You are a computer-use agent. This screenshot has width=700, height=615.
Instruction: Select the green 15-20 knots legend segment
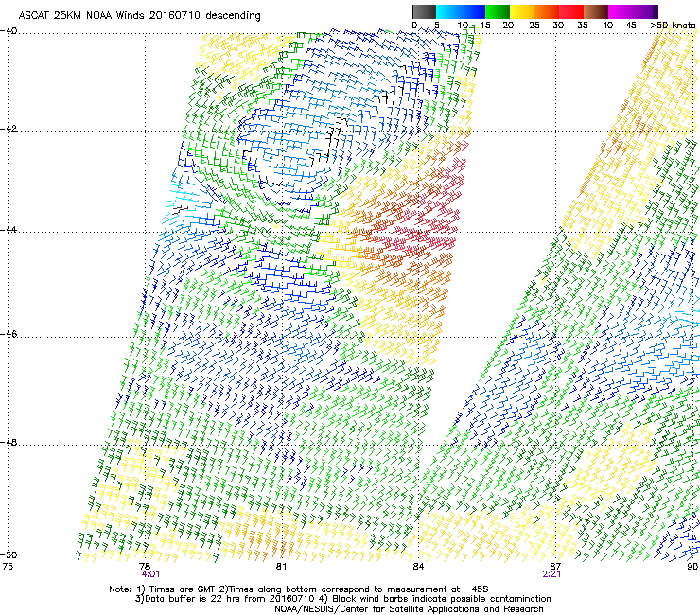tap(498, 11)
